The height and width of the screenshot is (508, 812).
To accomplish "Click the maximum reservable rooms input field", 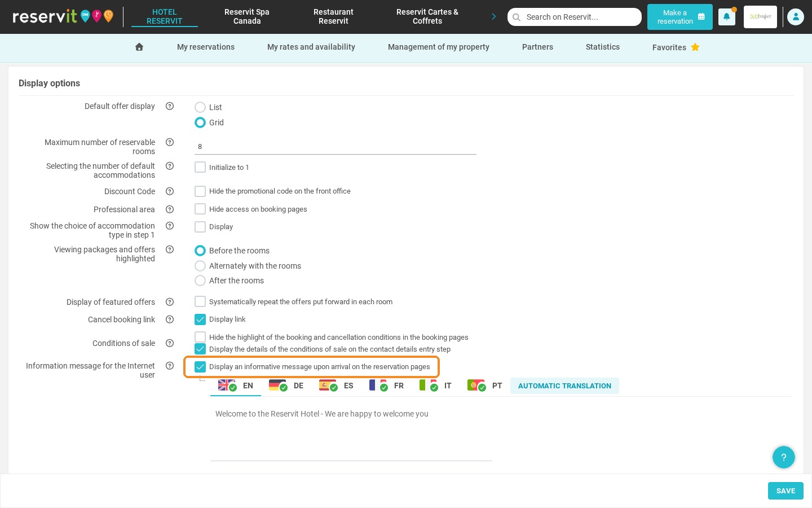I will point(336,146).
